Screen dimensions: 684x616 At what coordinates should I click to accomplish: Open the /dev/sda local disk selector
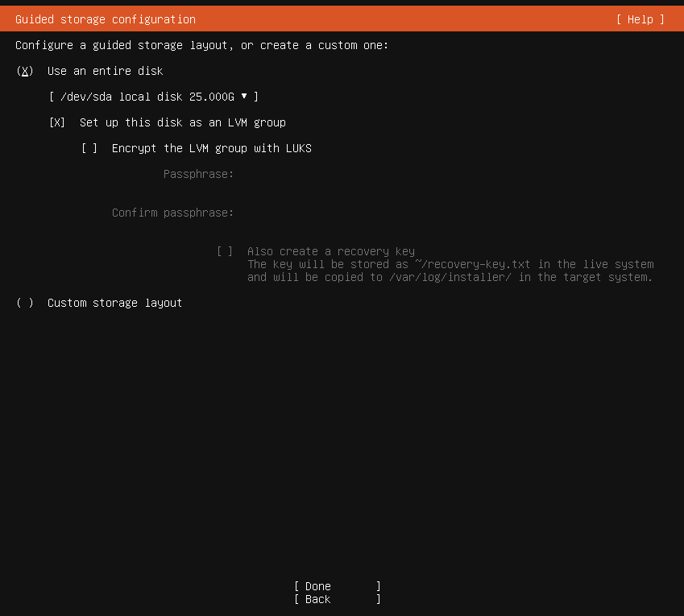pyautogui.click(x=153, y=97)
